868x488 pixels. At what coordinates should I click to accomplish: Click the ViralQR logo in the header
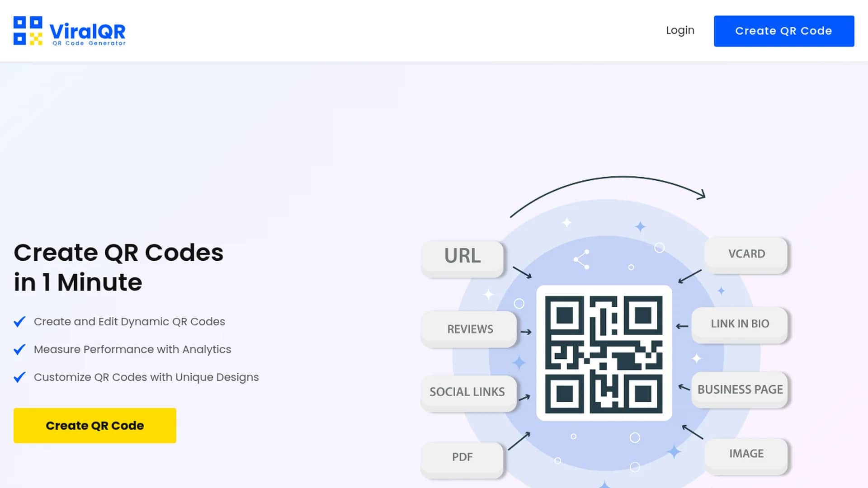70,31
